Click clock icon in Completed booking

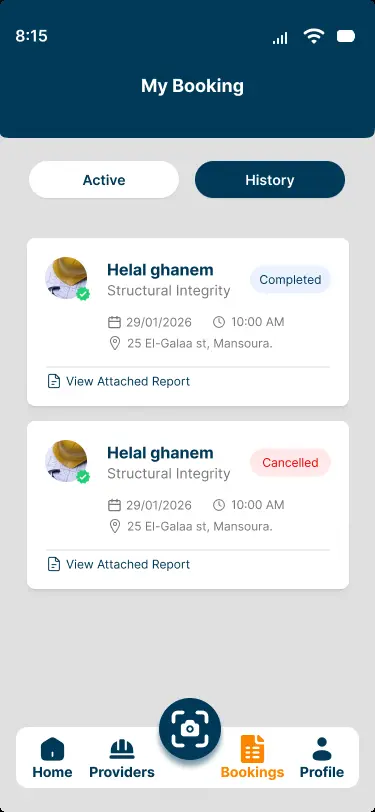click(x=219, y=322)
